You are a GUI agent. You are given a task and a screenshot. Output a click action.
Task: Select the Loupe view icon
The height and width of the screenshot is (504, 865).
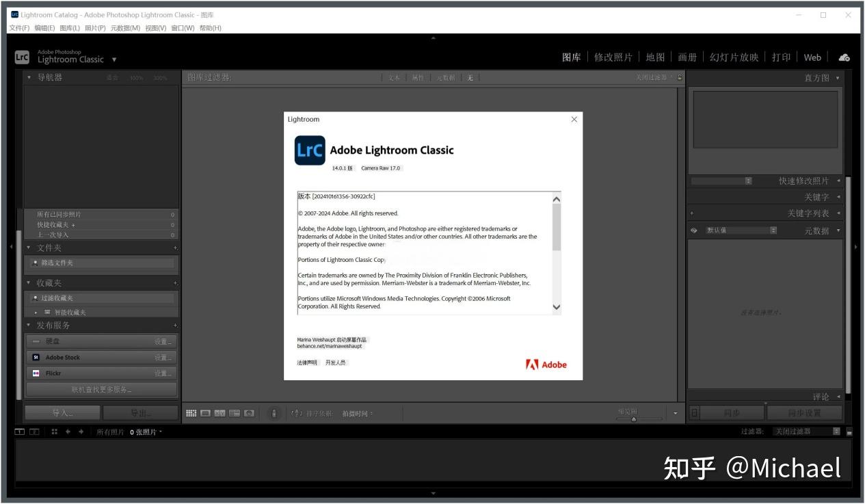click(x=205, y=413)
